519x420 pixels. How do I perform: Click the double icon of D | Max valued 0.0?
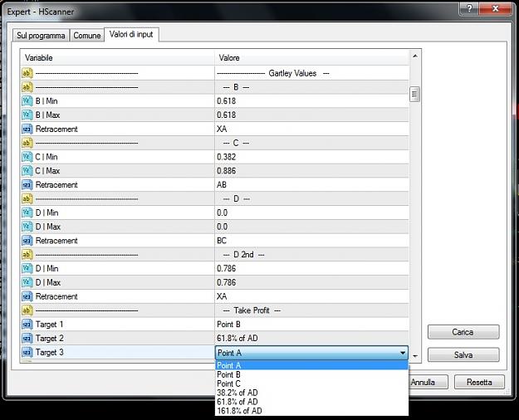(x=27, y=227)
